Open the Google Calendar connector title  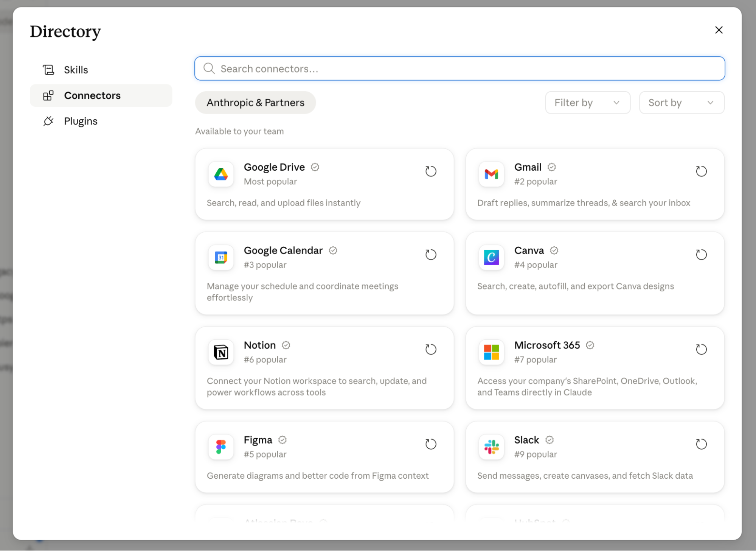click(x=283, y=250)
